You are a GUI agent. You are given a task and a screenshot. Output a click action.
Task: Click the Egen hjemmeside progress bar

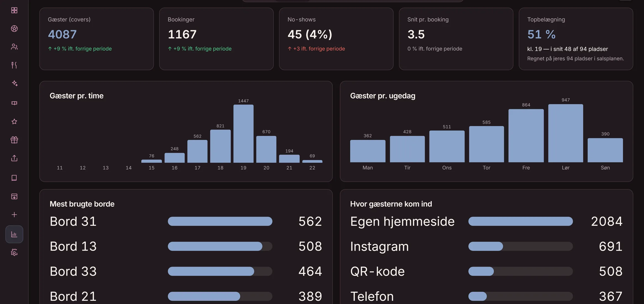click(x=520, y=221)
